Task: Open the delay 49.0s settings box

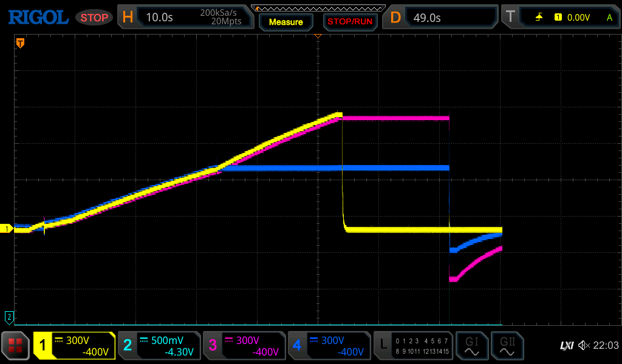Action: point(440,18)
